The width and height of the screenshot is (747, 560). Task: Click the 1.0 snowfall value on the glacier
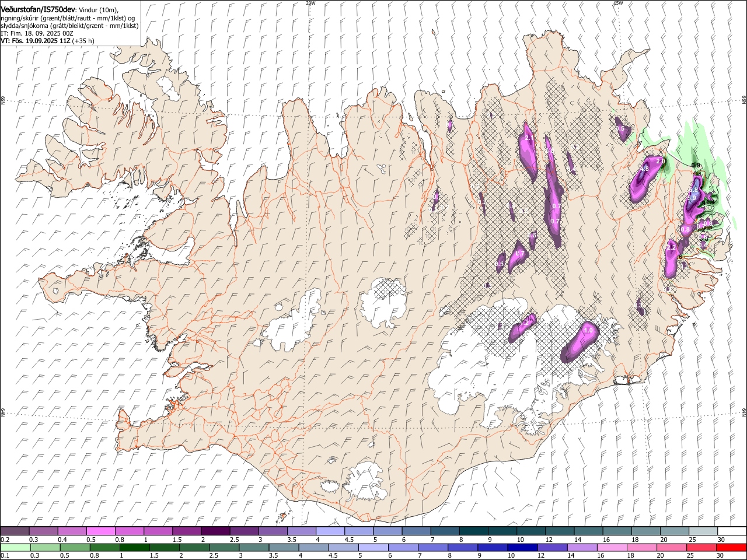click(x=588, y=330)
